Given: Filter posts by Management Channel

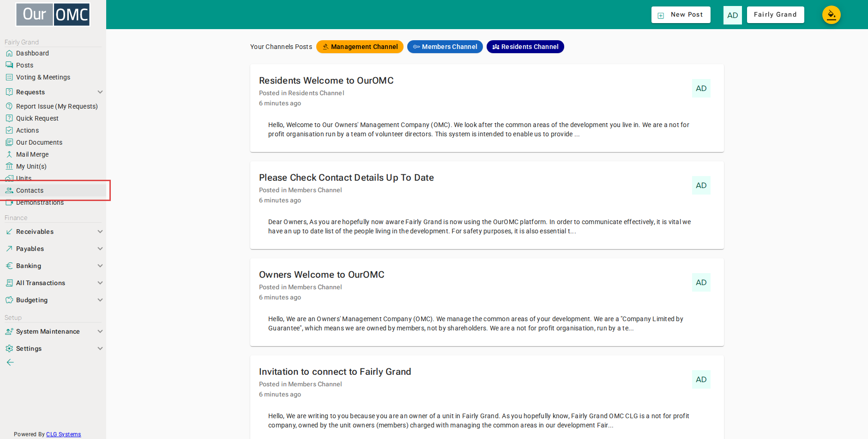Looking at the screenshot, I should point(360,47).
